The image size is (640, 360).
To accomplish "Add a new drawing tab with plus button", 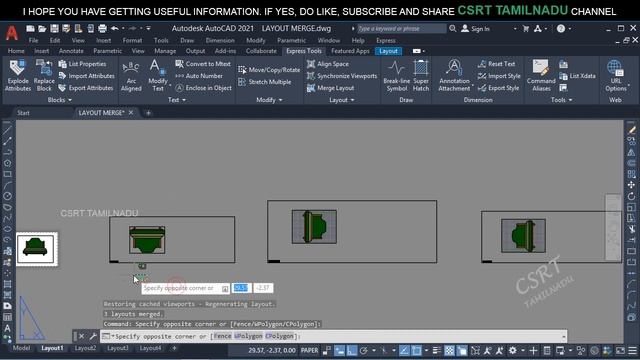I will 148,113.
